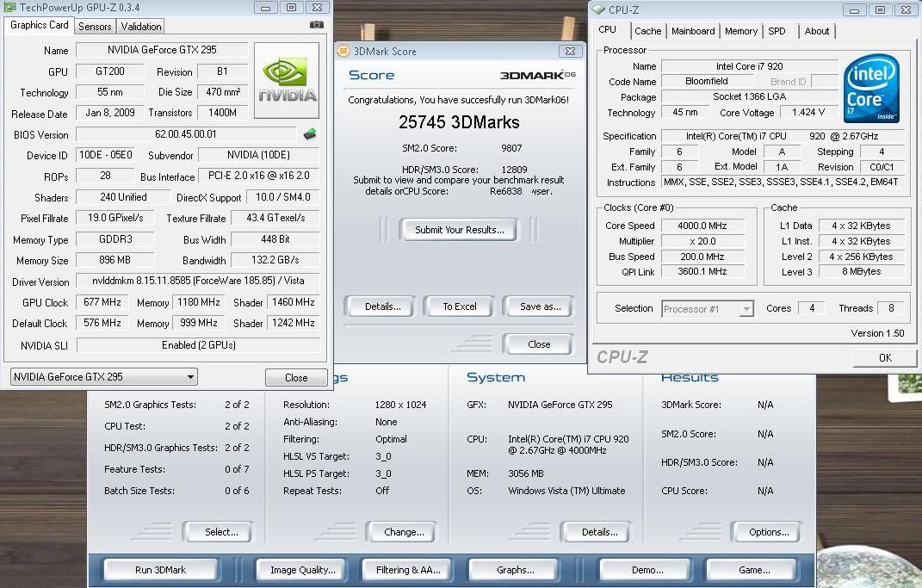Click Select button under Tests section

pos(220,532)
